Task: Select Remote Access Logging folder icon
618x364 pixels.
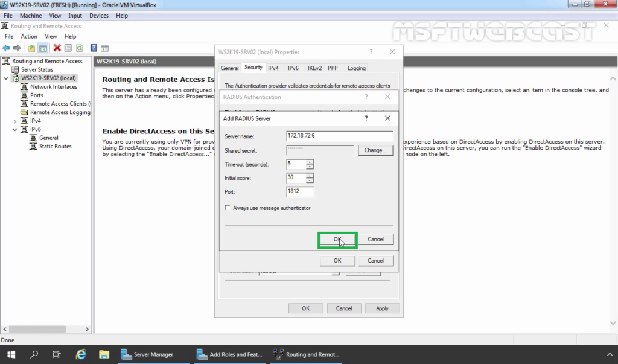Action: tap(24, 112)
